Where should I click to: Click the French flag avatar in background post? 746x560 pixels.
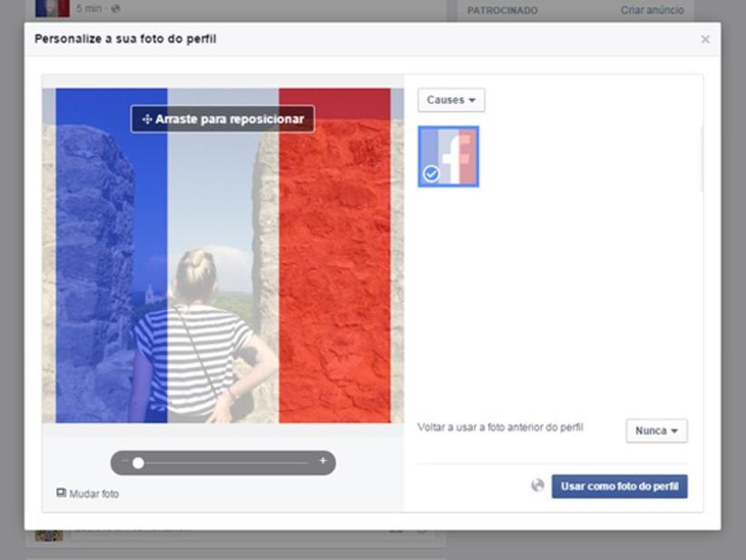click(x=52, y=8)
